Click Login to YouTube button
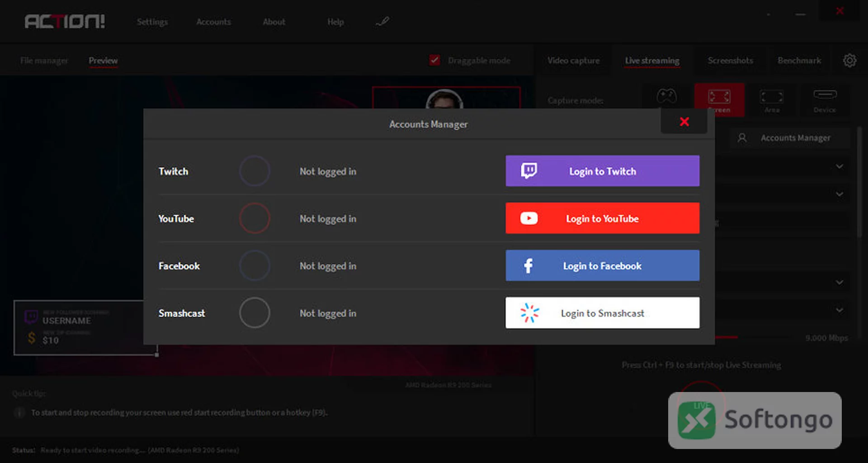 [602, 218]
